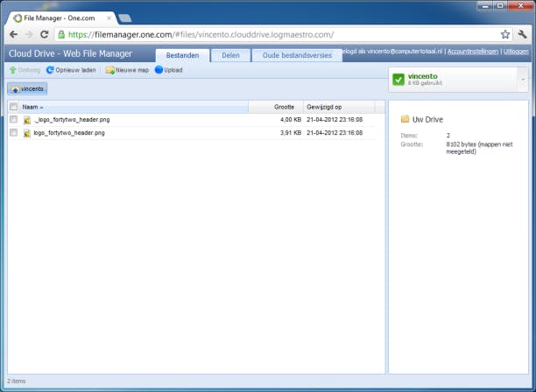
Task: Click Opnieuw laden reload icon
Action: pyautogui.click(x=50, y=70)
